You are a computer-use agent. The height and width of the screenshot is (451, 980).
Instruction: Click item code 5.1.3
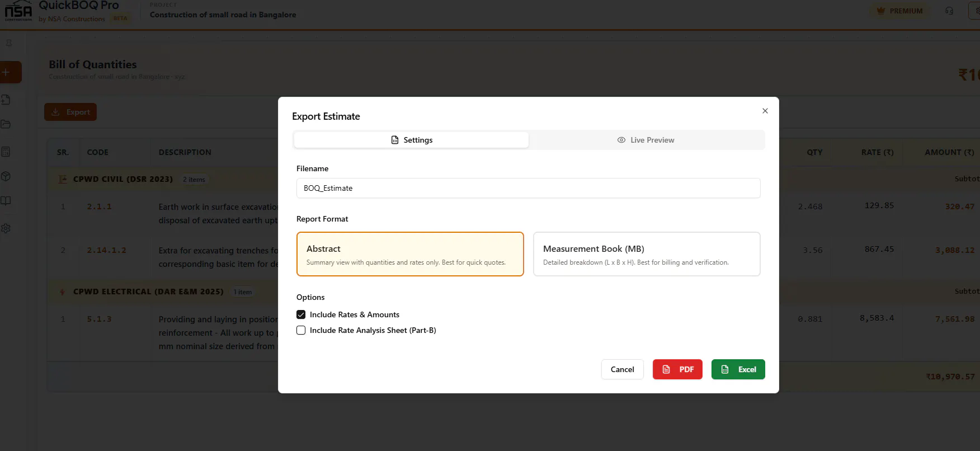click(x=100, y=319)
